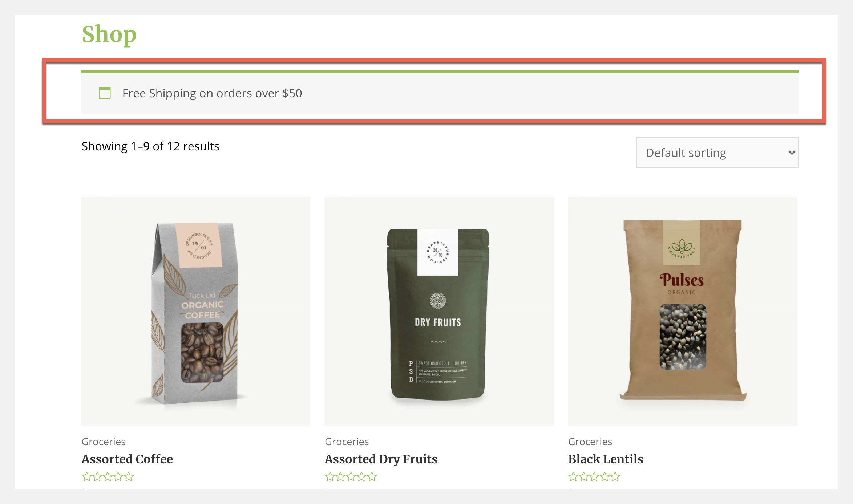The width and height of the screenshot is (853, 504).
Task: Click star rating under Assorted Dry Fruits
Action: click(351, 477)
